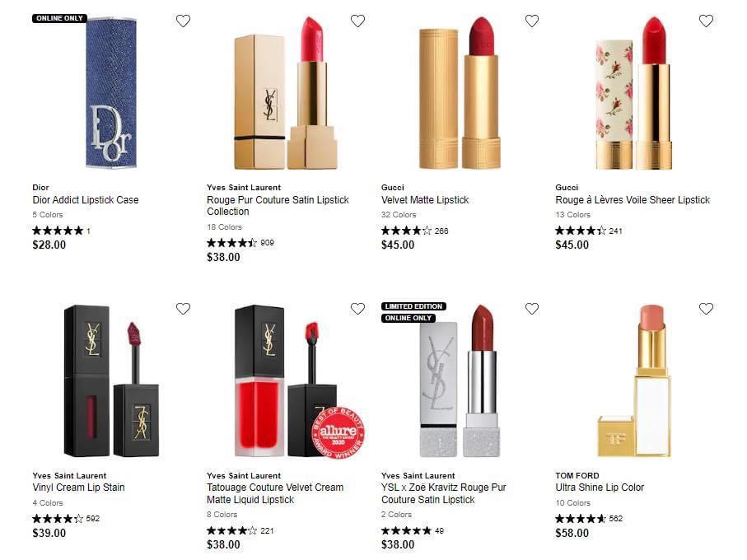Favorite the Dior Addict Lipstick Case

(x=184, y=21)
